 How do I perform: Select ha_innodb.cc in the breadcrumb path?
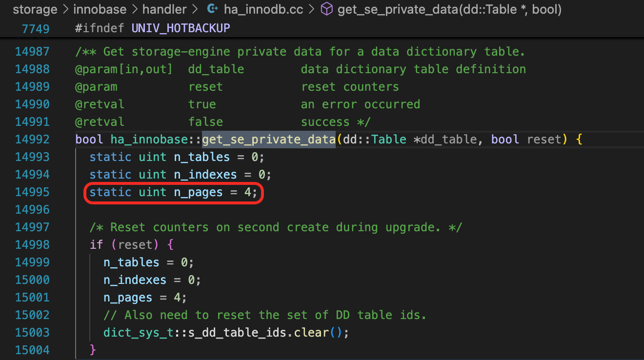point(263,9)
